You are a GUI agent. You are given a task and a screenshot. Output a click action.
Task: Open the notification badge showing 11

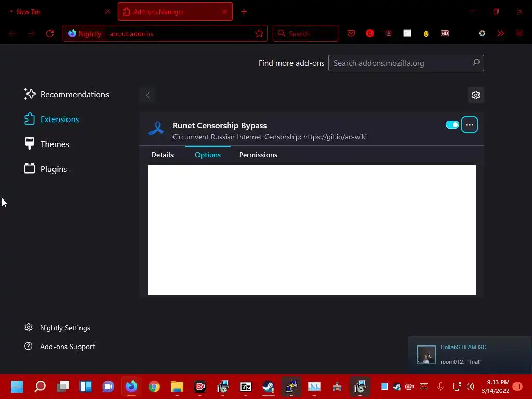517,387
